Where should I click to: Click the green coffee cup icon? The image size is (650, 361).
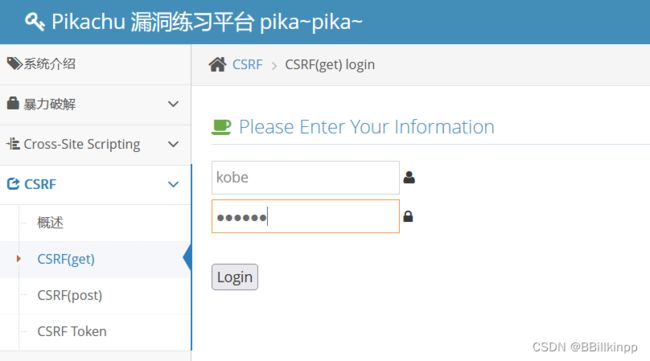(x=221, y=127)
